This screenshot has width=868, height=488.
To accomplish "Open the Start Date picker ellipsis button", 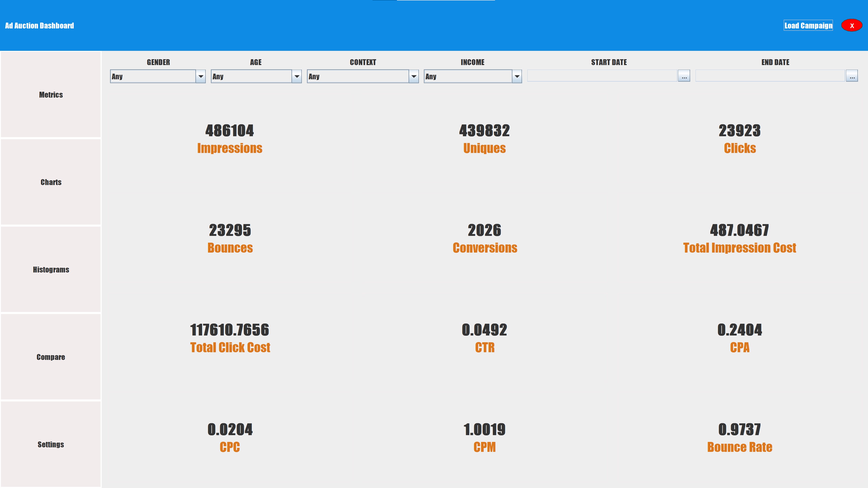I will (x=684, y=76).
